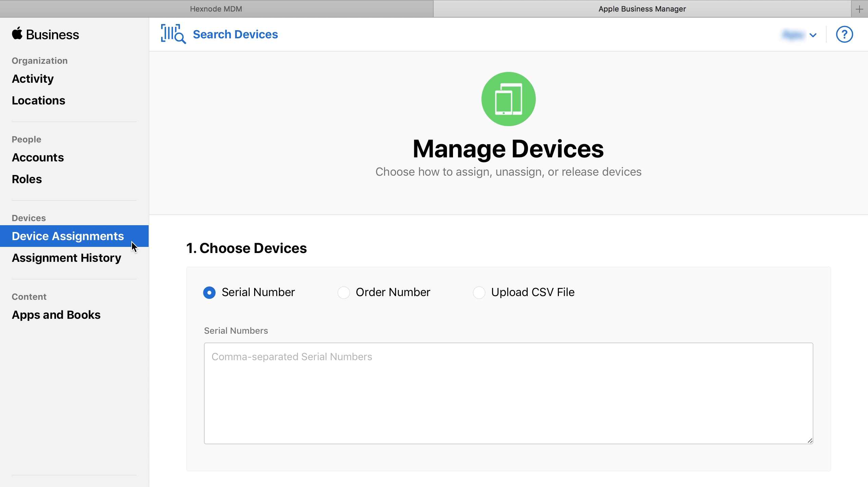Select the Order Number radio button
This screenshot has width=868, height=487.
coord(343,292)
